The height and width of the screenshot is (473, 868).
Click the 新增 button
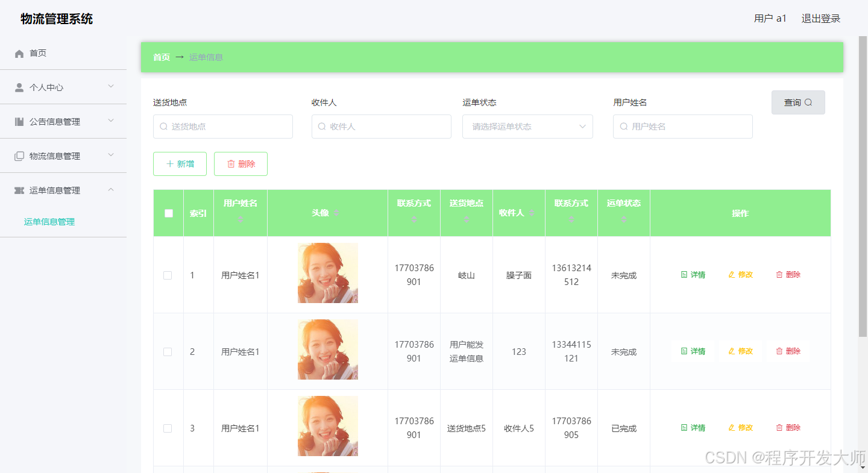click(x=180, y=164)
